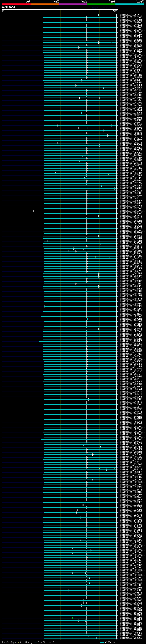The height and width of the screenshot is (644, 146).
Task: Click the cyan ~100% identity legend segment
Action: click(x=130, y=4)
